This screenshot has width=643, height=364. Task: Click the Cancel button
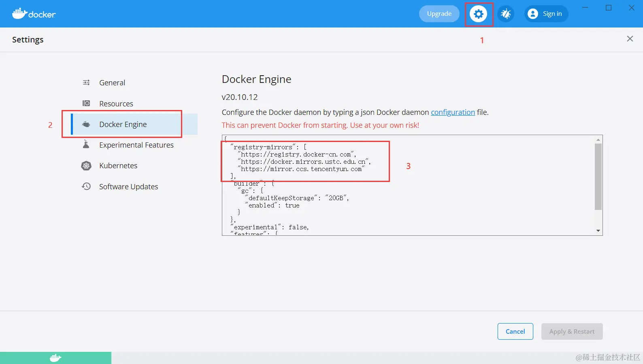(x=515, y=331)
